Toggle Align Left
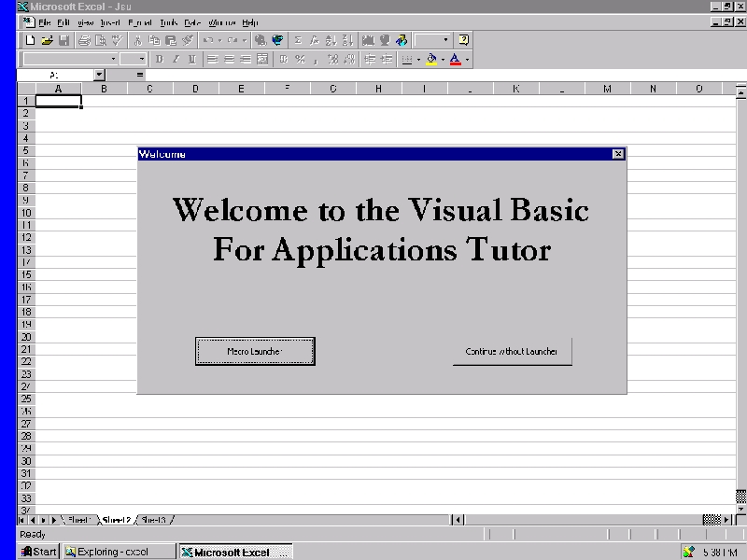The height and width of the screenshot is (560, 747). click(213, 60)
